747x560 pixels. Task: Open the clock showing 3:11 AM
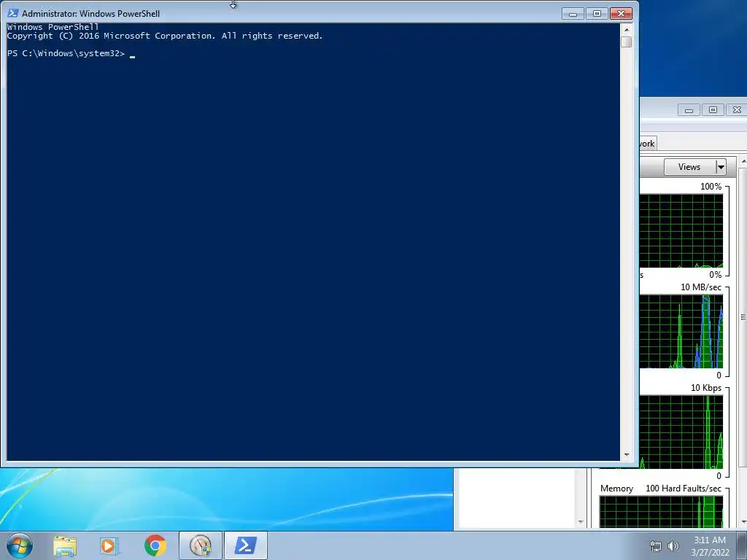coord(710,545)
